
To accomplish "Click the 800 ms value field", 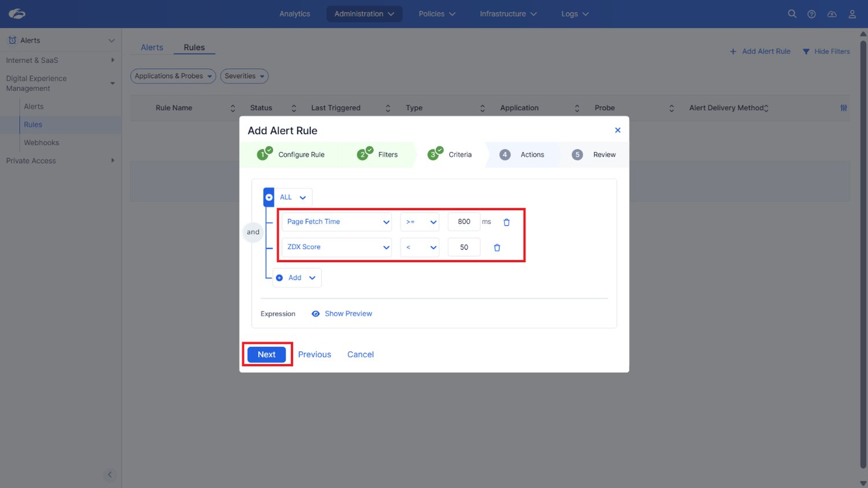I will 464,222.
